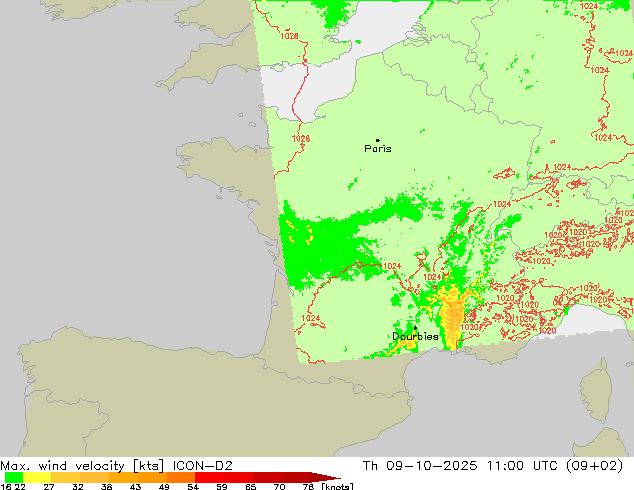This screenshot has width=634, height=490.
Task: Click the legend value 54
Action: click(x=193, y=486)
